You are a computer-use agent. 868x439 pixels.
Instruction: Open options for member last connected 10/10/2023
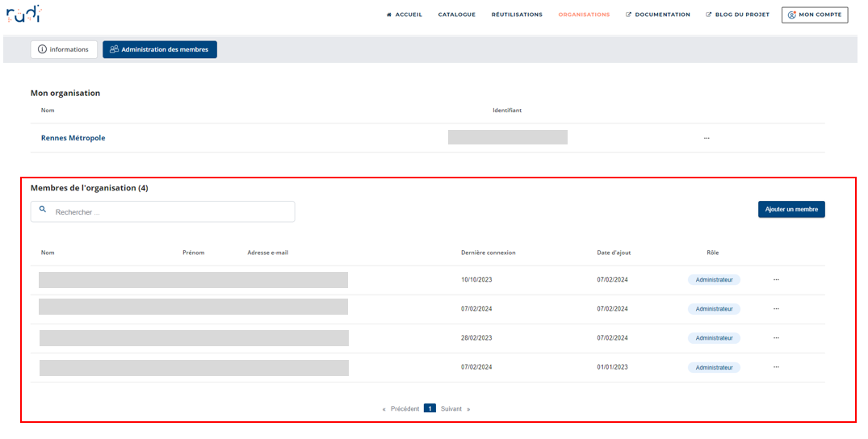pyautogui.click(x=776, y=279)
